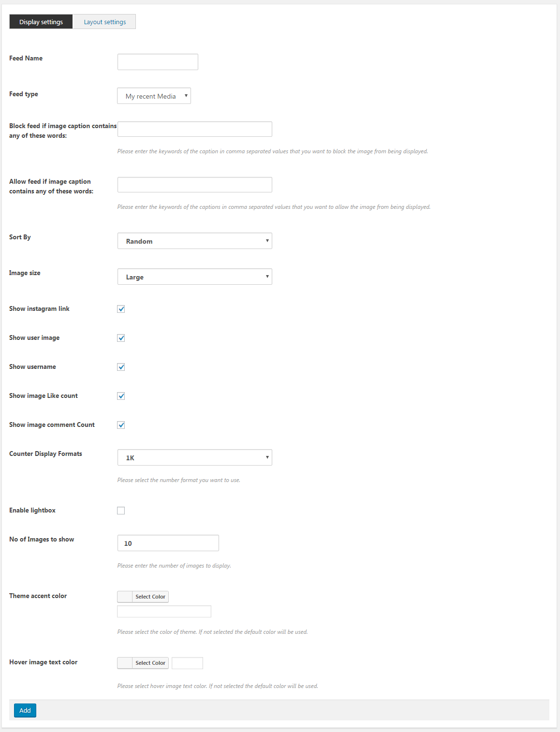Click the Add button
This screenshot has width=560, height=732.
tap(25, 710)
